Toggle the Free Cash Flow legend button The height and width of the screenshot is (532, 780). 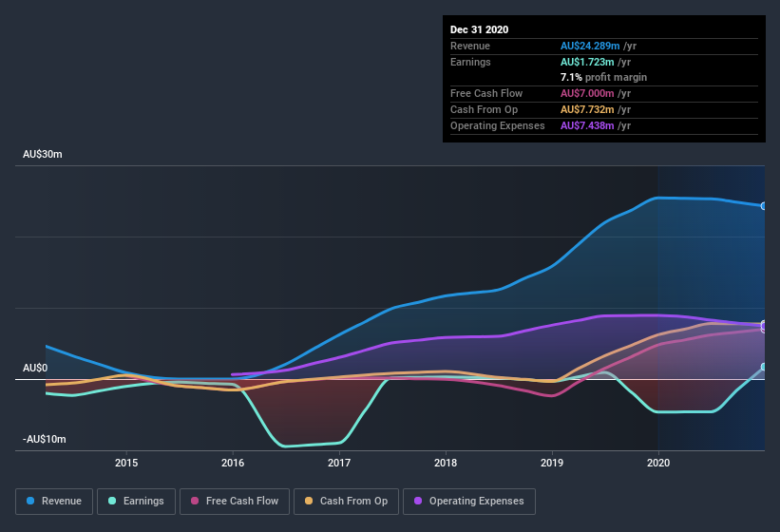tap(235, 502)
